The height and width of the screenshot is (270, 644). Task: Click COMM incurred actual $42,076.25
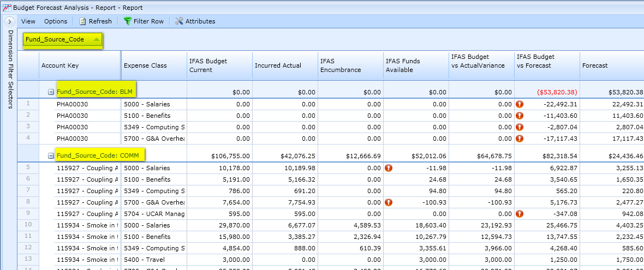298,156
